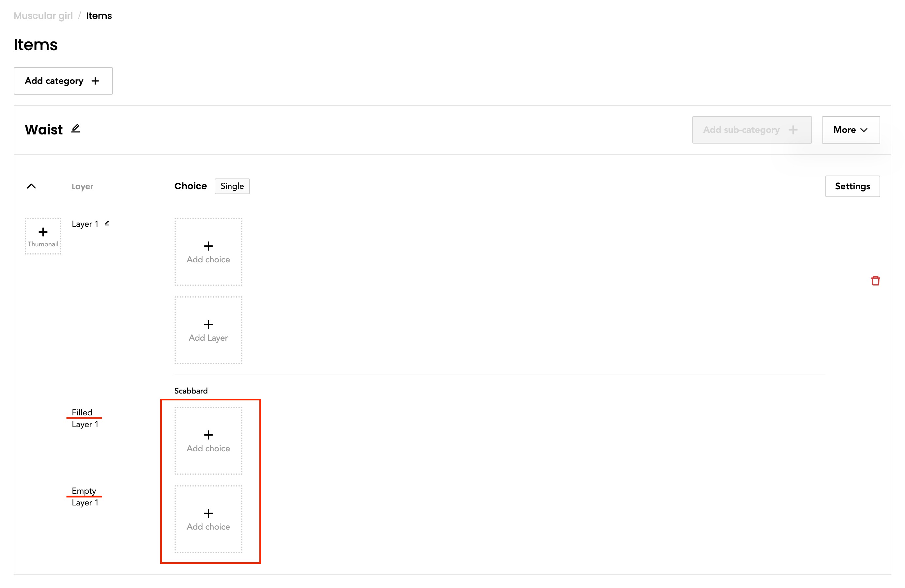Click the Scabbard label
This screenshot has width=905, height=588.
point(191,391)
